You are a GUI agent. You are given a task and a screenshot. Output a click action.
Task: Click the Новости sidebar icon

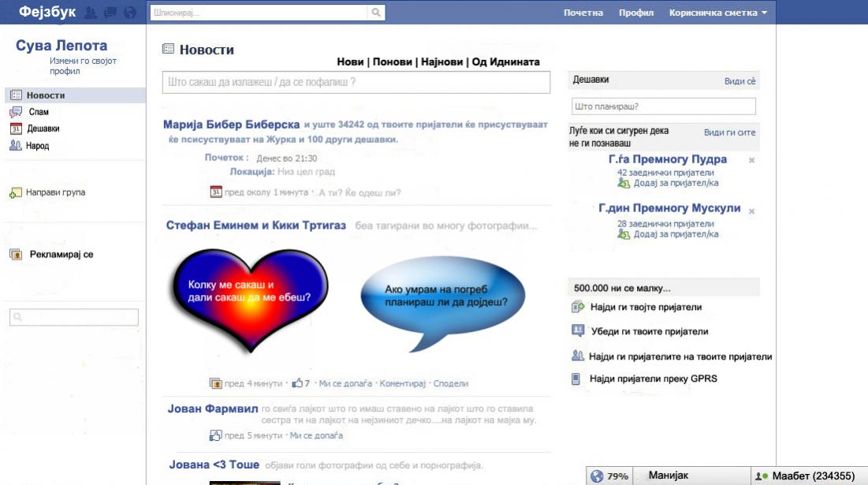point(16,95)
